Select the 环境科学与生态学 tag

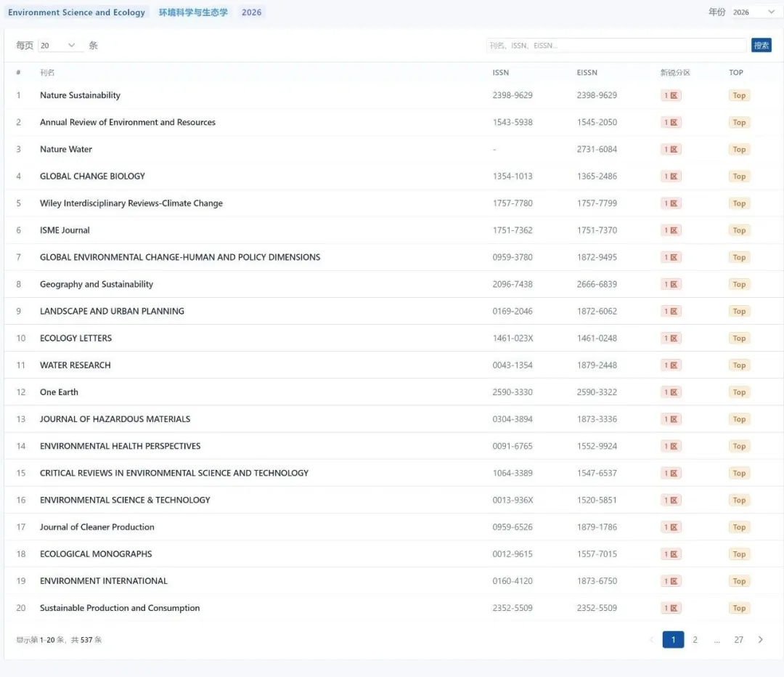point(193,12)
